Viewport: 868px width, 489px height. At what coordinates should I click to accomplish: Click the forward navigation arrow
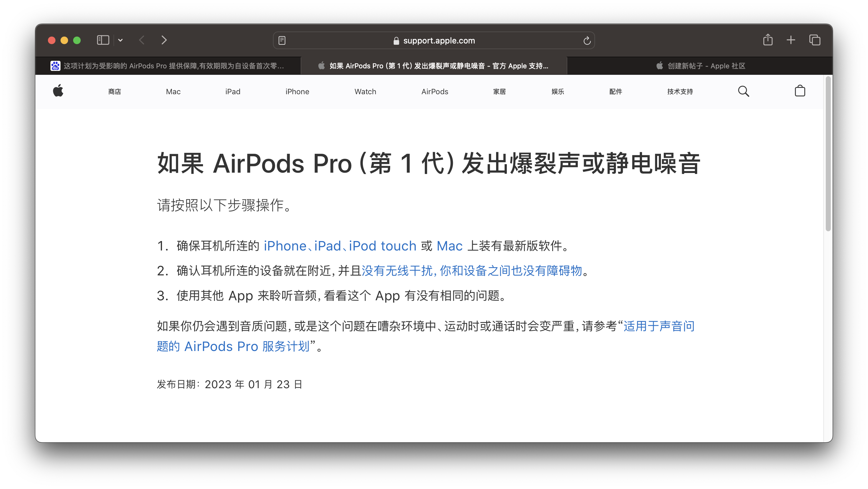(x=164, y=40)
